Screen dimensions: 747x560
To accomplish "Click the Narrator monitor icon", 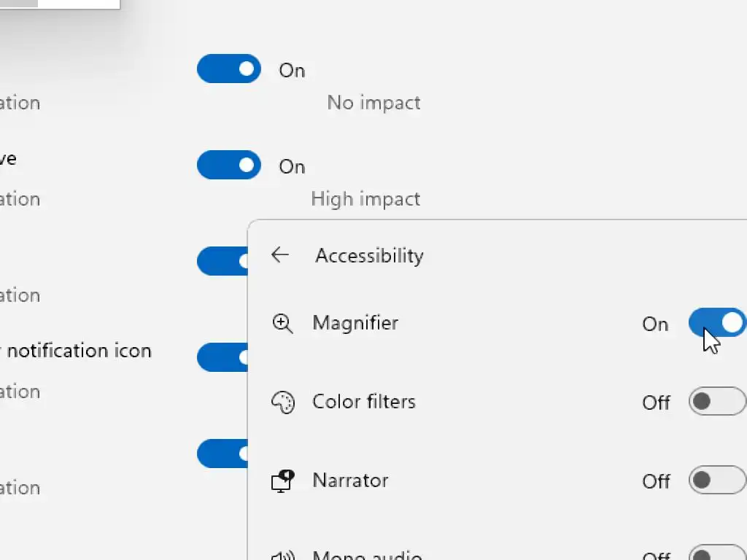I will pyautogui.click(x=282, y=481).
